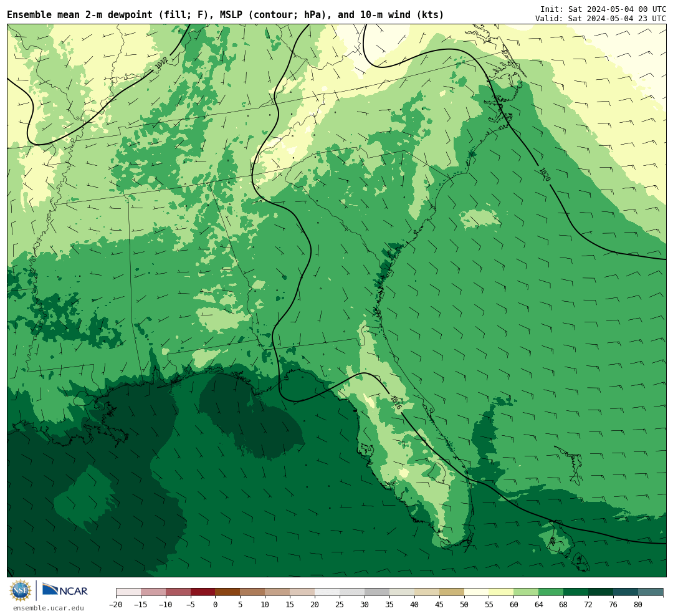
Task: Click the colorbar tick label 50
Action: (x=464, y=605)
